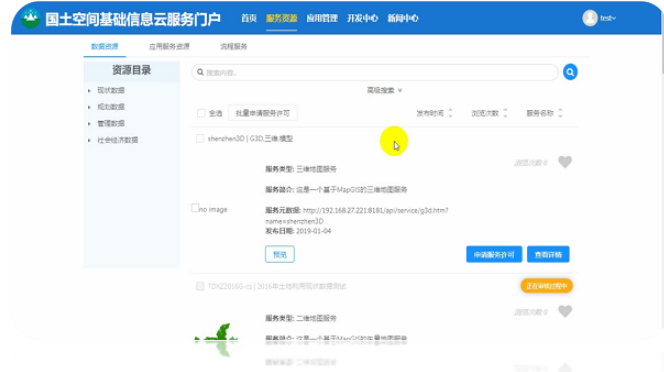This screenshot has height=372, width=664.
Task: Open 开发中心 in top navigation
Action: (x=362, y=18)
